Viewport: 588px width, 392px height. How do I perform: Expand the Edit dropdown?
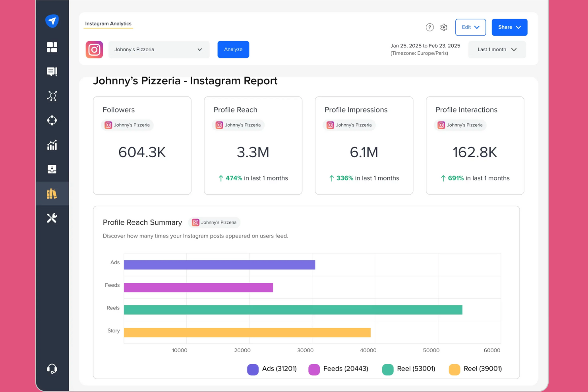click(470, 27)
